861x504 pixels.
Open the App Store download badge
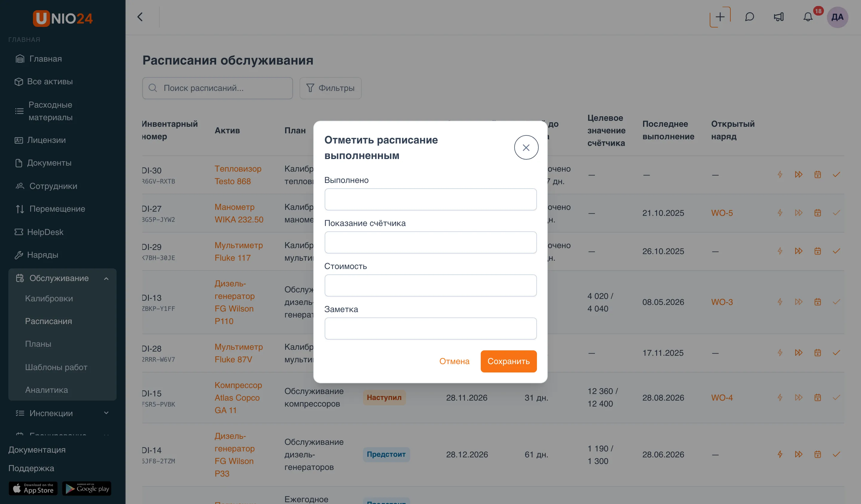click(x=33, y=489)
